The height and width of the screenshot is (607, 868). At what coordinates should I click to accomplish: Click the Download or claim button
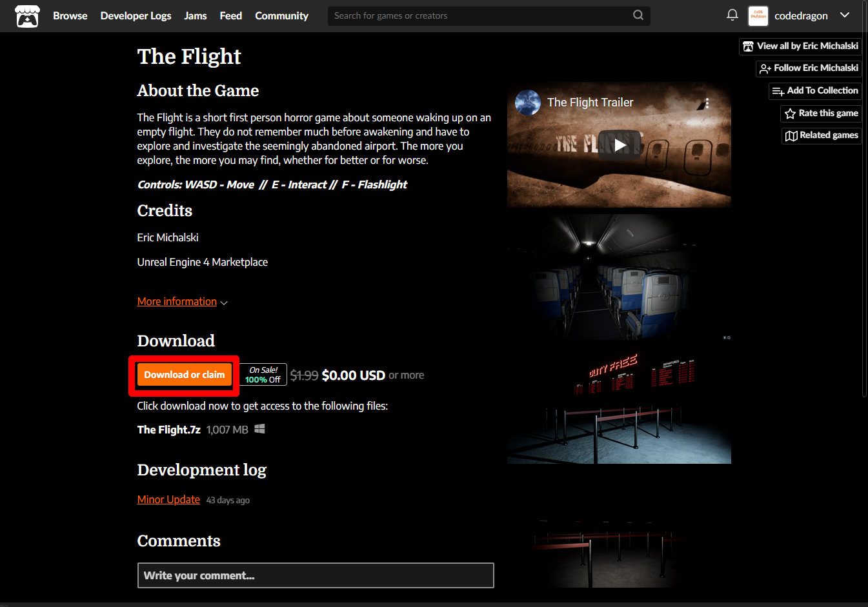184,375
